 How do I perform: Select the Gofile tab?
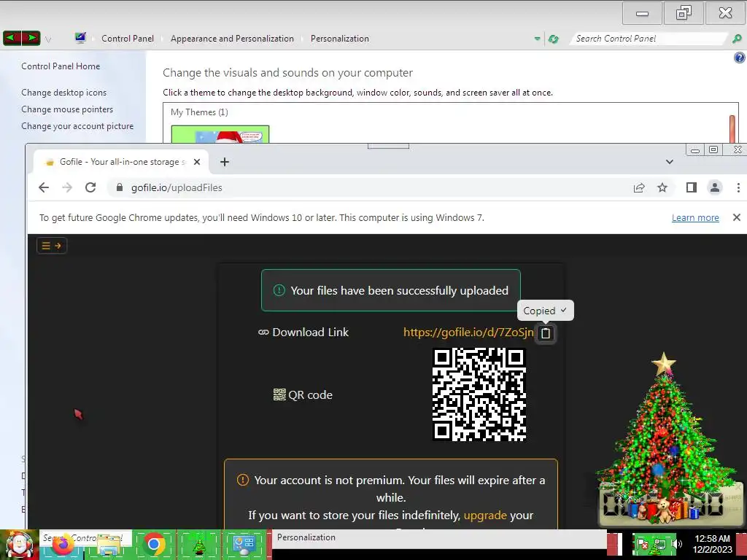(x=121, y=162)
